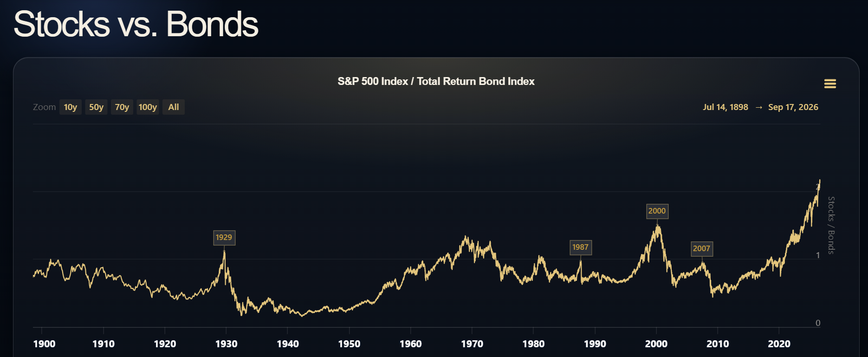Click the Stocks vs. Bonds page heading
Viewport: 868px width, 357px height.
click(x=136, y=24)
